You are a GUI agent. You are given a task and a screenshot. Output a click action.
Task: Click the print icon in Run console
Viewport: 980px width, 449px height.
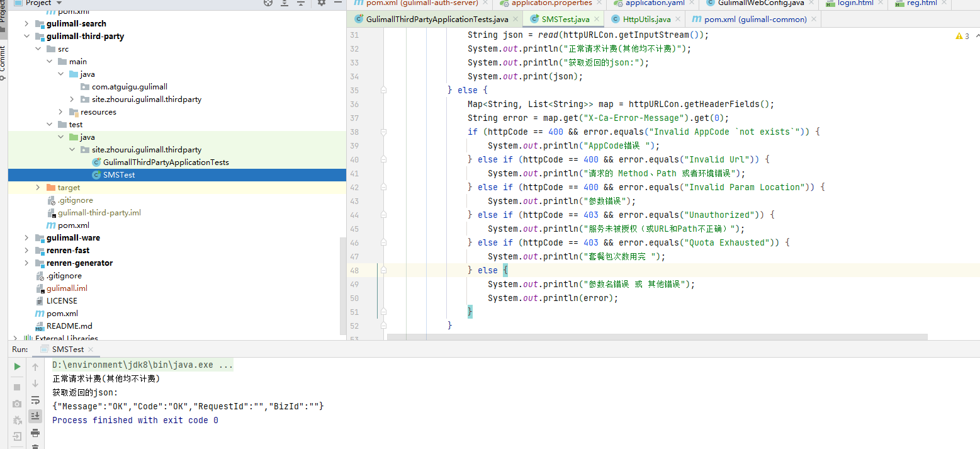35,433
